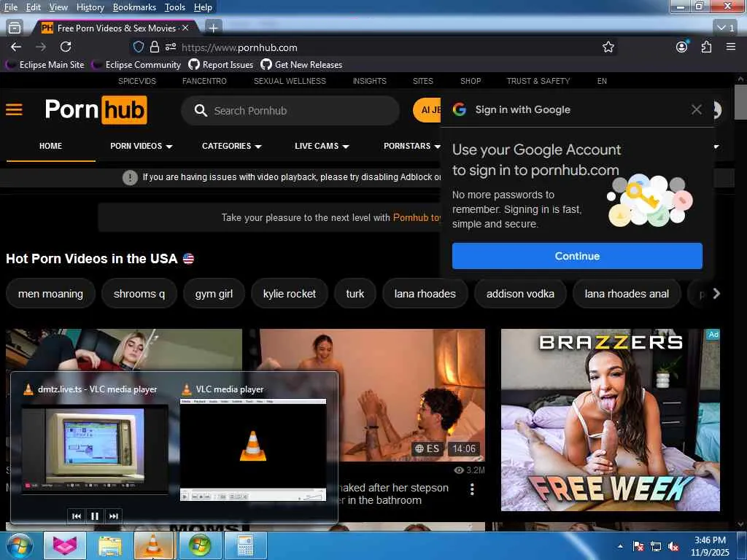Select the "gym girl" tag chip
Viewport: 747px width, 560px height.
[214, 294]
